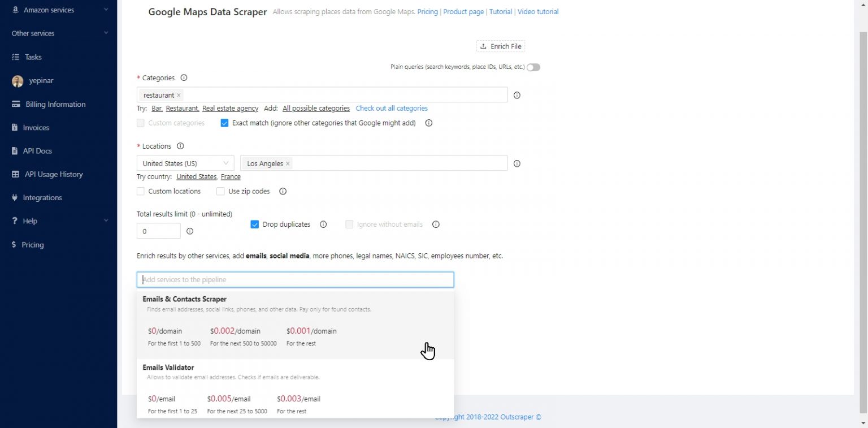View Invoices from the sidebar
The width and height of the screenshot is (868, 428).
[x=35, y=127]
